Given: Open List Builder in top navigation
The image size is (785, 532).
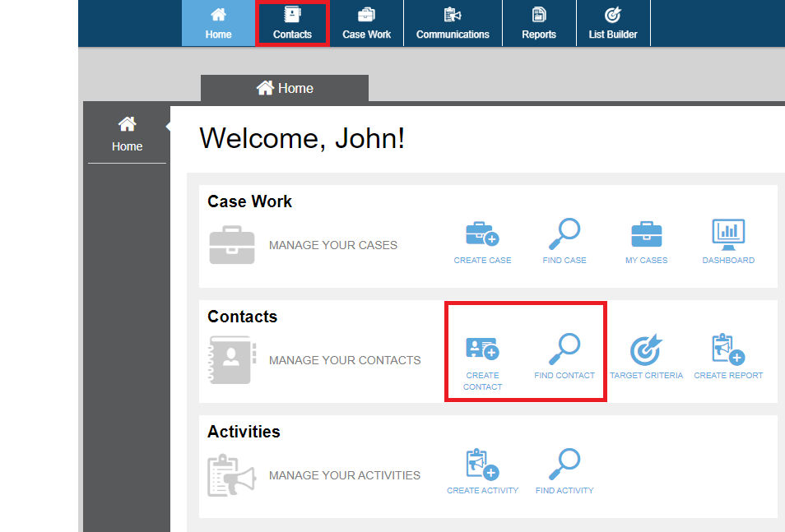Looking at the screenshot, I should click(x=613, y=23).
